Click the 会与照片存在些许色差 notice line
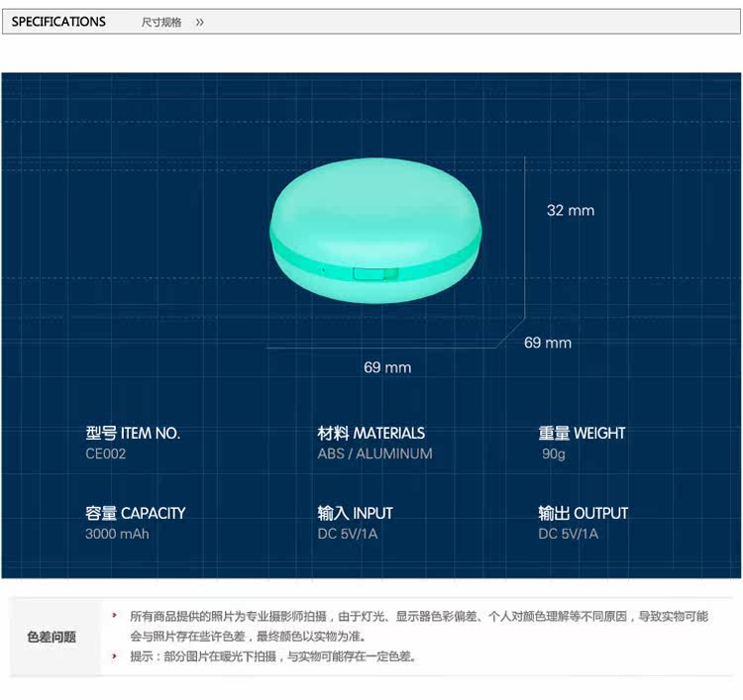The height and width of the screenshot is (700, 743). pos(249,636)
